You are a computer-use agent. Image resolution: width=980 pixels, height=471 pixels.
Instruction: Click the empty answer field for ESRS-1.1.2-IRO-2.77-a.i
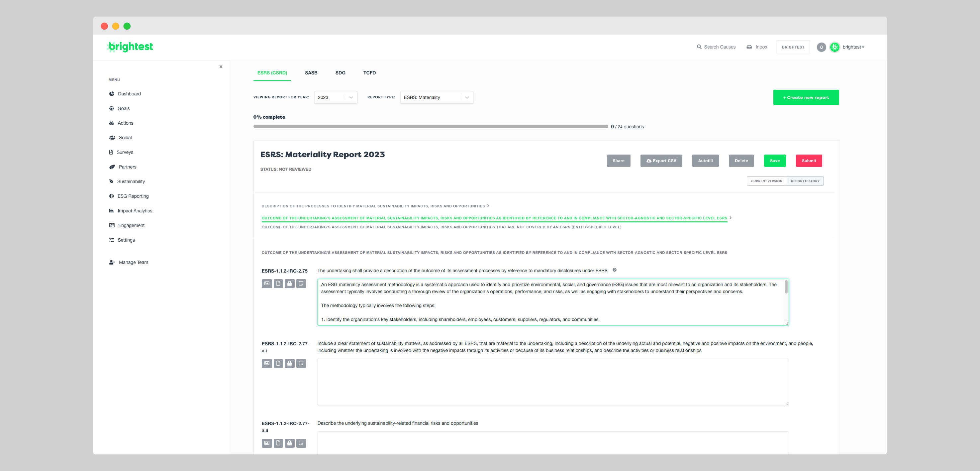pyautogui.click(x=553, y=382)
